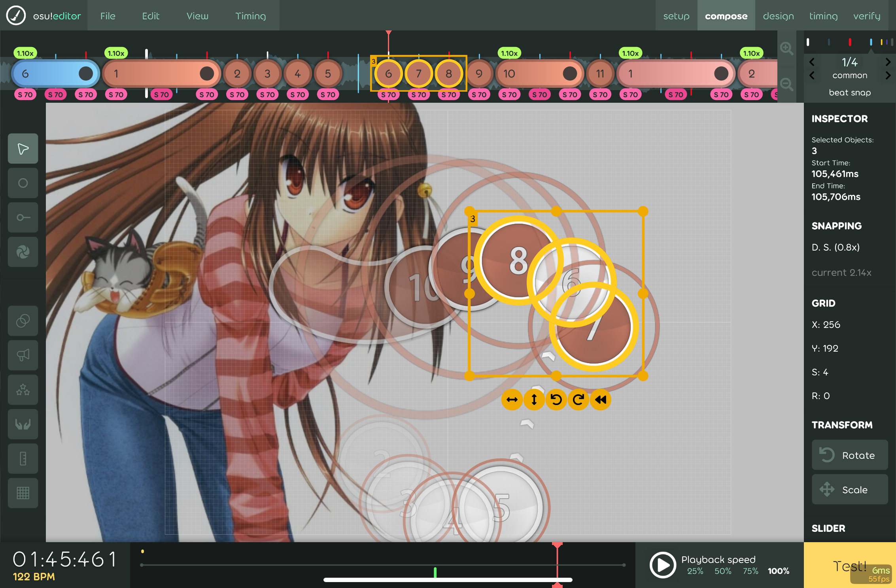This screenshot has height=588, width=896.
Task: Toggle the distance snap D. S. setting
Action: 836,248
